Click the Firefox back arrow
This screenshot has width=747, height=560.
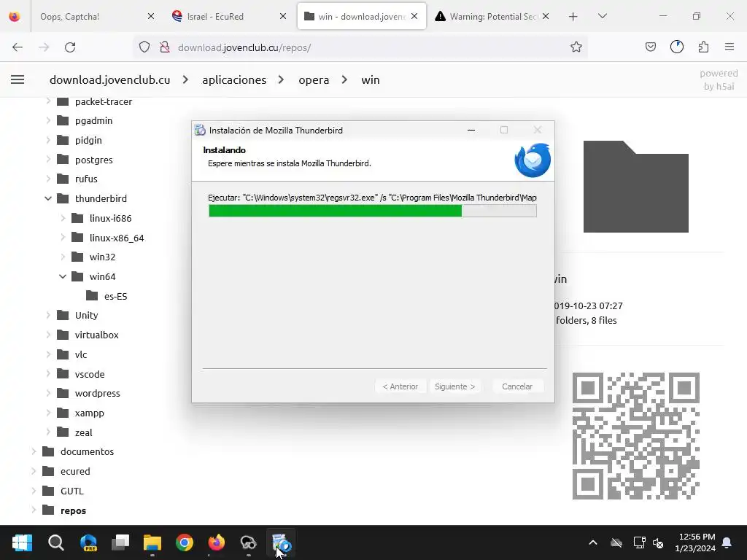pos(18,47)
